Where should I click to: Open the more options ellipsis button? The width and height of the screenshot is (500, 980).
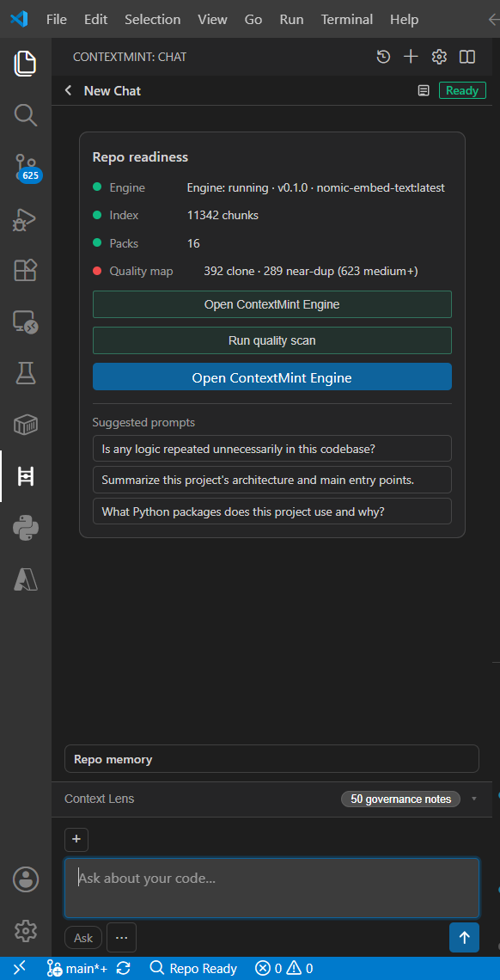click(x=122, y=938)
